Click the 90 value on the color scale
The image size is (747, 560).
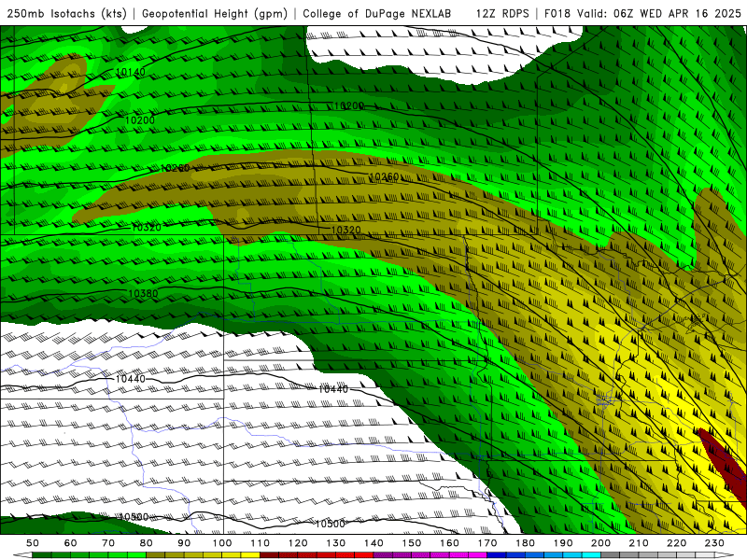point(184,543)
